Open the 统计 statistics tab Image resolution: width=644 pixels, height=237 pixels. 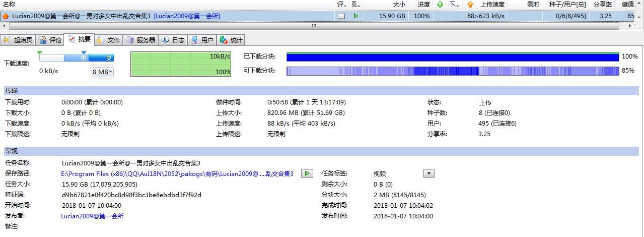[231, 40]
